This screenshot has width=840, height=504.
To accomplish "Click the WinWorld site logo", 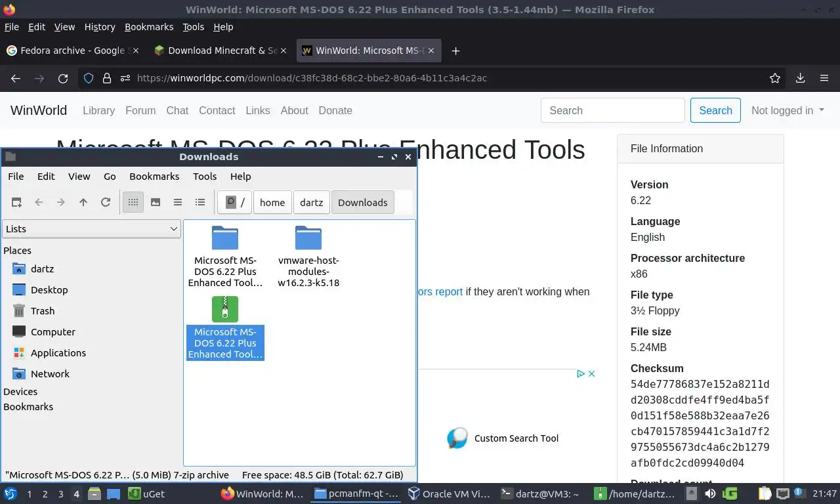I will [x=39, y=110].
